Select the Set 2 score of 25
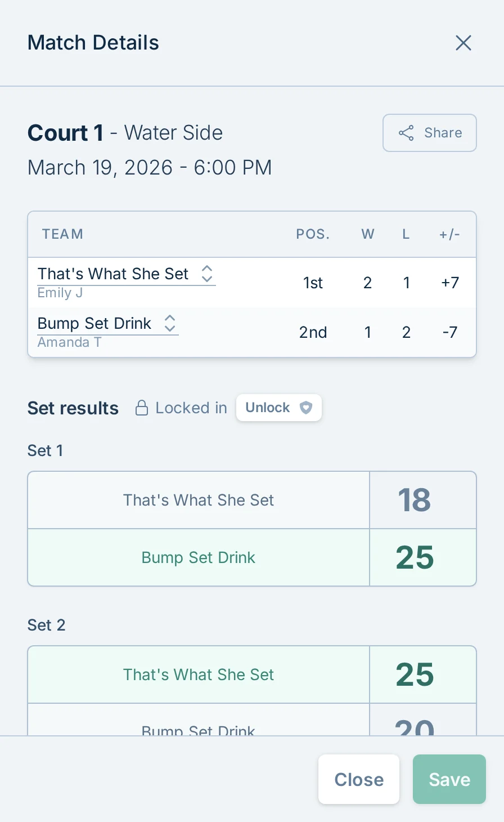The height and width of the screenshot is (822, 504). click(415, 674)
